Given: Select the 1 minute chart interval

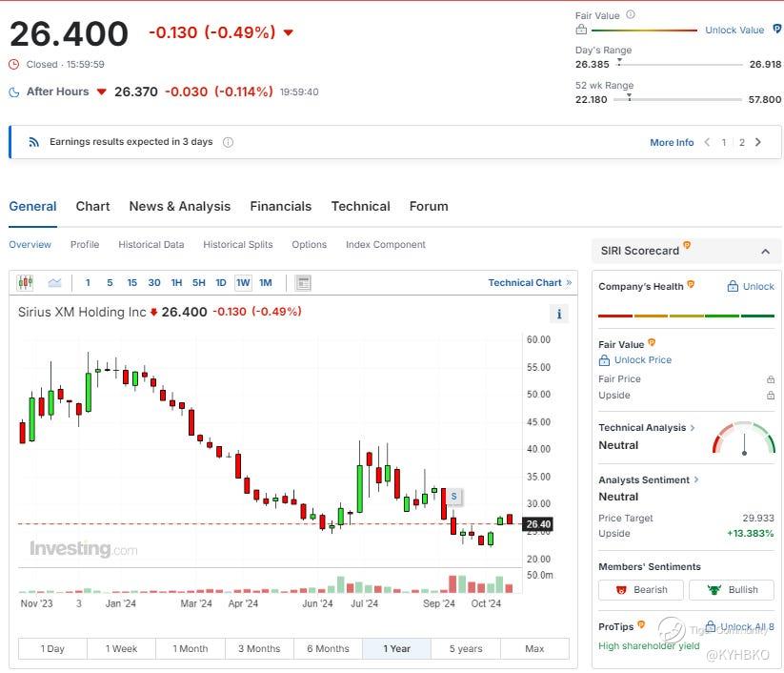Looking at the screenshot, I should [x=88, y=283].
